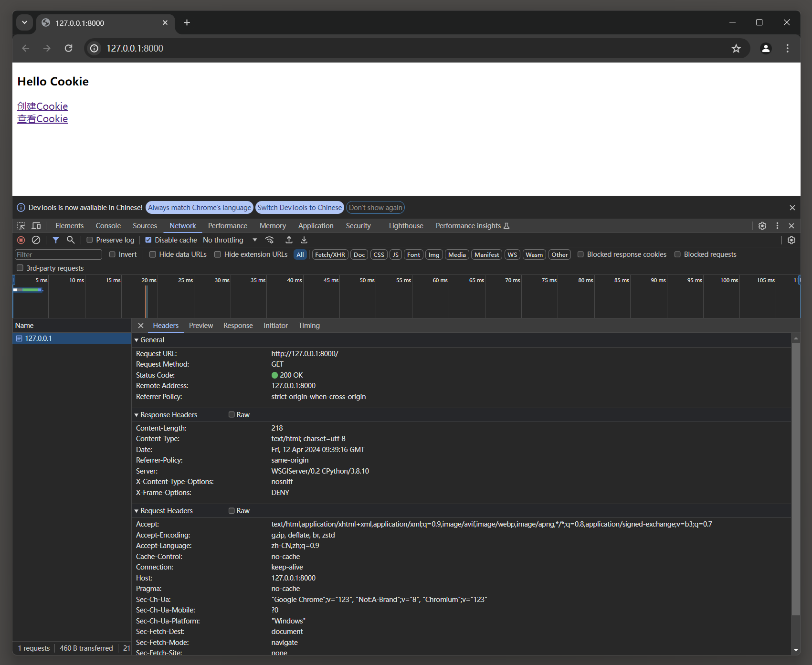Clear the network log
Viewport: 812px width, 665px height.
pyautogui.click(x=36, y=240)
